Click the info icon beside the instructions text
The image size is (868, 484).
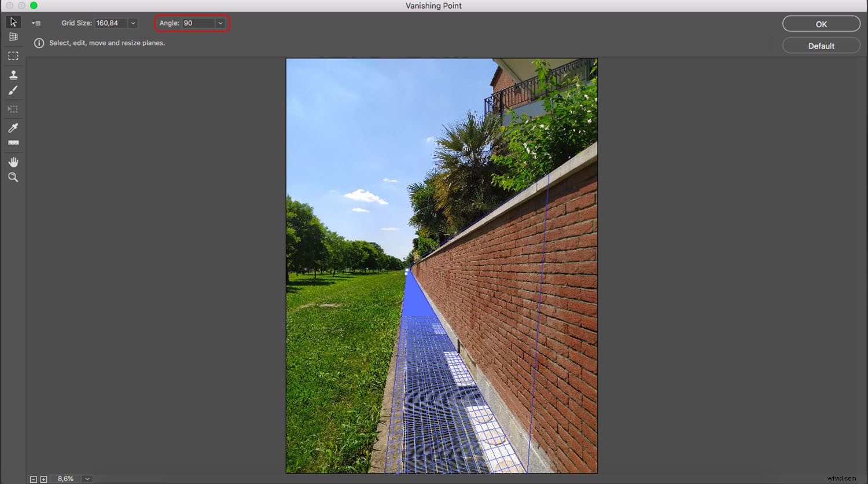(x=38, y=43)
